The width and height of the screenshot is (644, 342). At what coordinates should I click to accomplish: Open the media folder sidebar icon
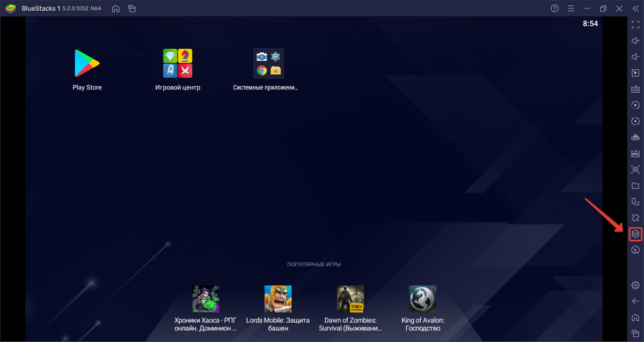635,185
